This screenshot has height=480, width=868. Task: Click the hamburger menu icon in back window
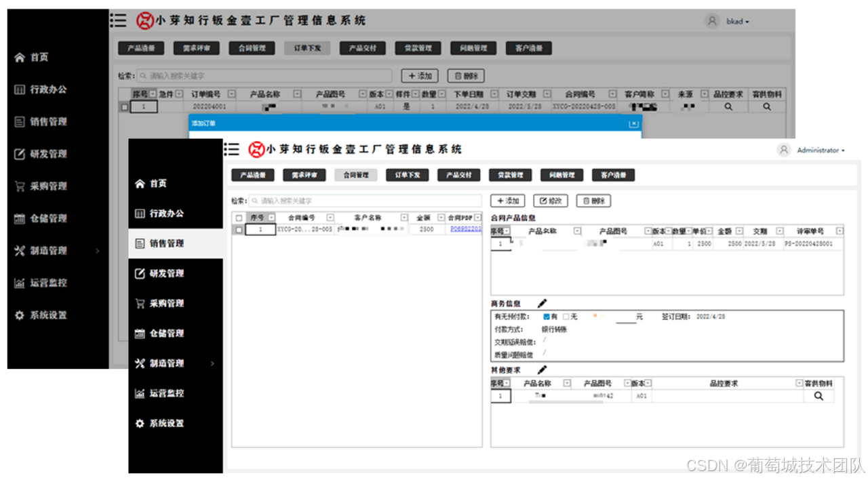119,21
